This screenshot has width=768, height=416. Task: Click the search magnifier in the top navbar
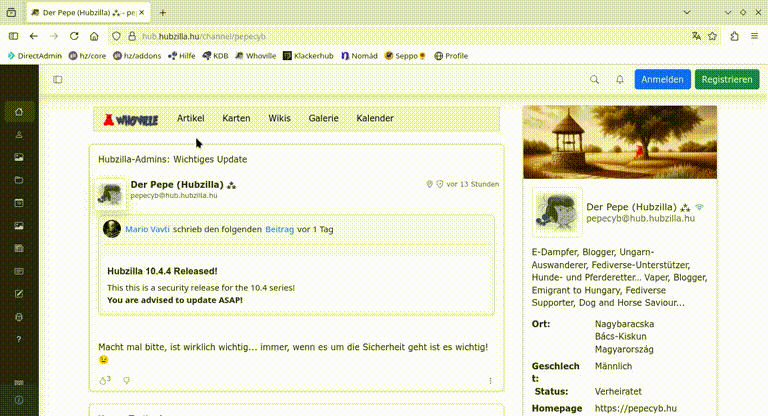595,79
